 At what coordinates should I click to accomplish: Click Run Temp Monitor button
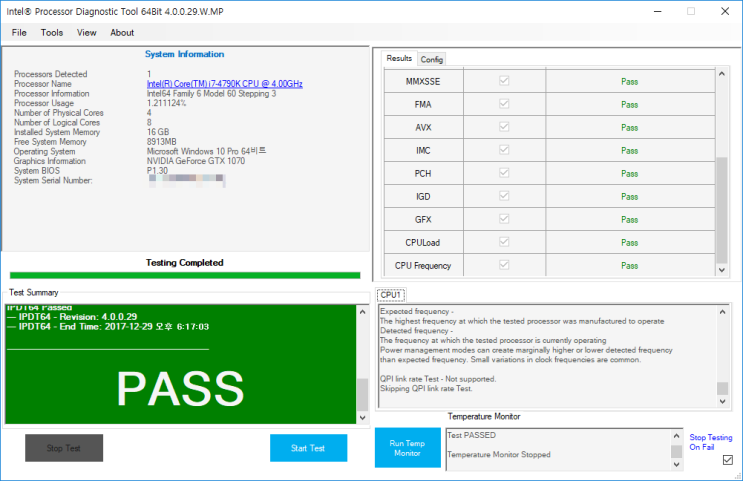tap(408, 448)
